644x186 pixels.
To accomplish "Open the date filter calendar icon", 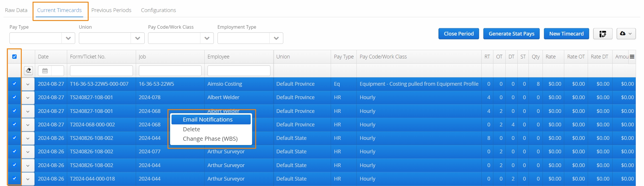I will tap(45, 71).
